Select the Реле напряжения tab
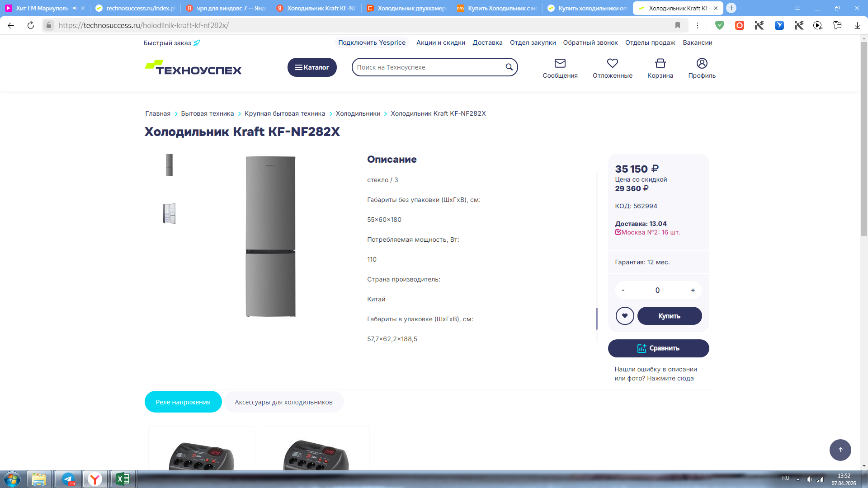868x488 pixels. tap(183, 402)
